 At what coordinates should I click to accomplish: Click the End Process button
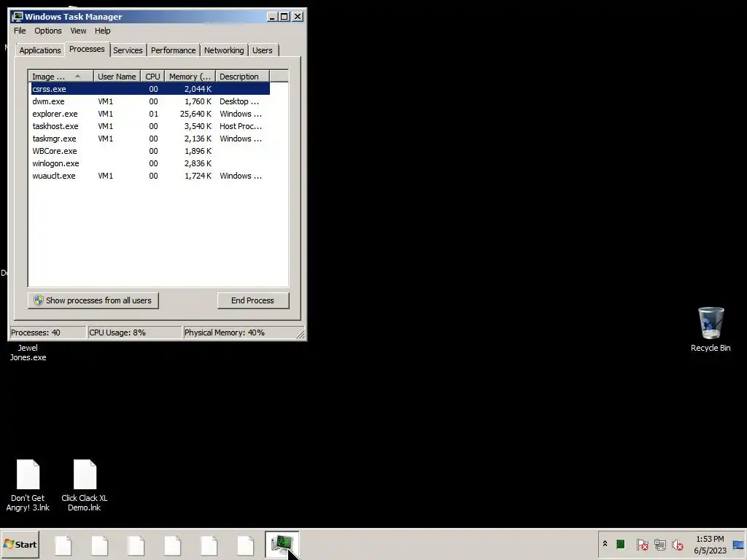pyautogui.click(x=253, y=300)
